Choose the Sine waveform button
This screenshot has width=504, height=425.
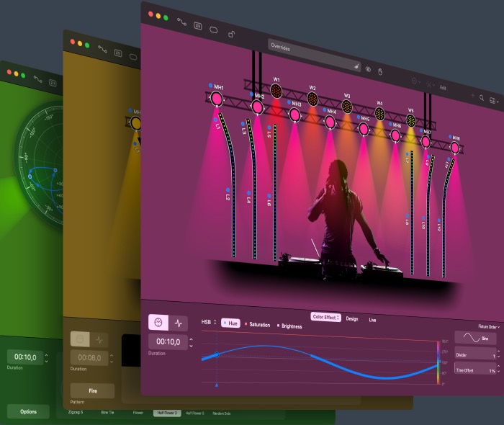475,338
